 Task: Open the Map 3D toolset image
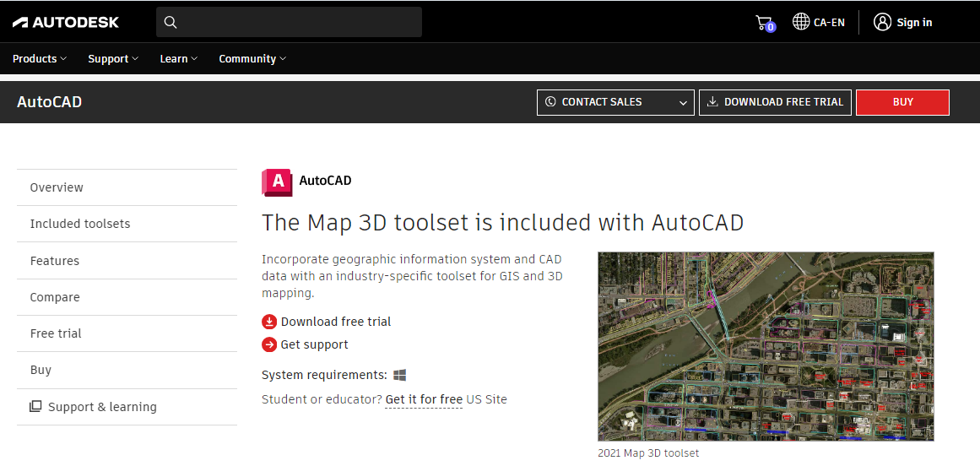pyautogui.click(x=766, y=347)
